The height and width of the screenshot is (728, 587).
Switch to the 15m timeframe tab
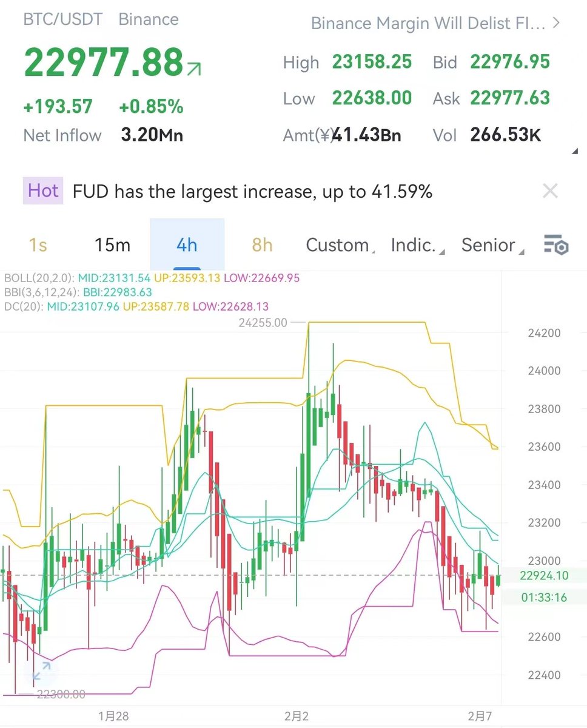[x=112, y=245]
